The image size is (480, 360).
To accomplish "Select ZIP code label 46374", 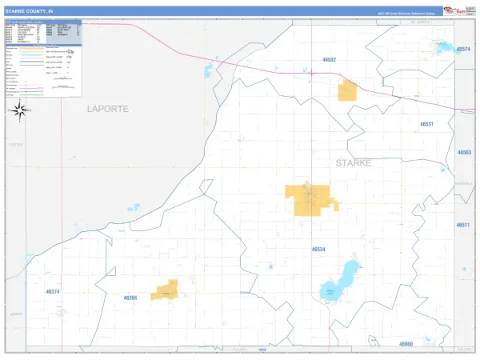I will coord(53,292).
